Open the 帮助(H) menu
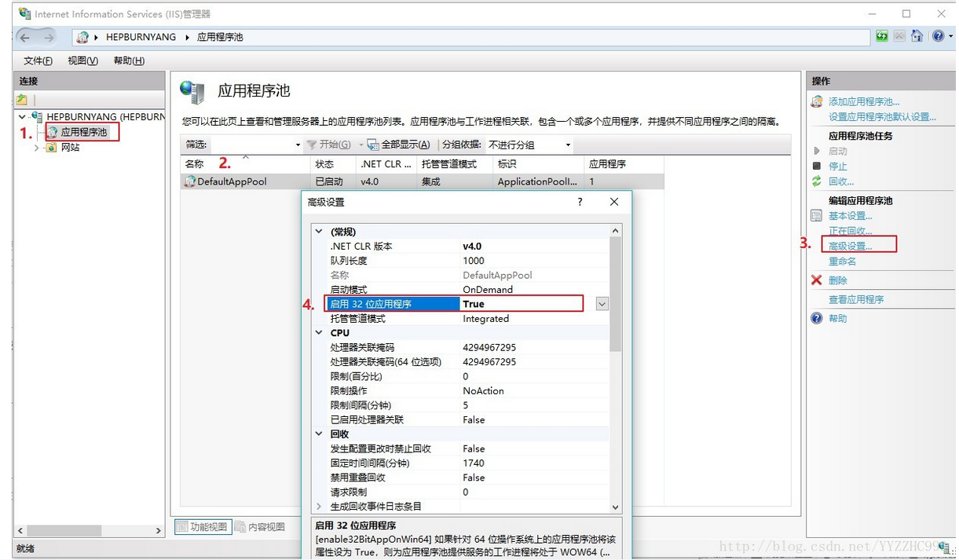The height and width of the screenshot is (560, 959). [x=129, y=61]
